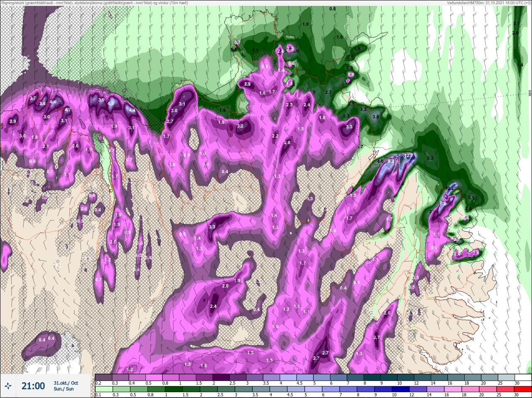Click the weekday text 'Sun./ Sun'
532x398 pixels.
click(x=64, y=389)
